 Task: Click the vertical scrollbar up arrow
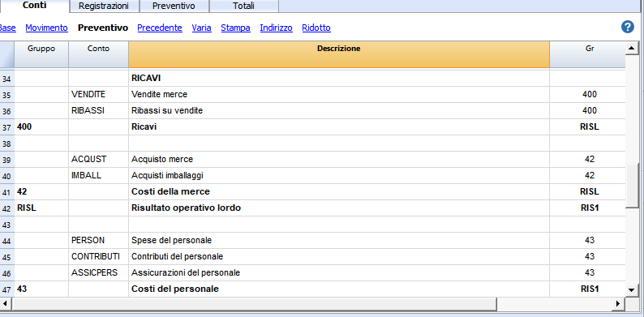(x=631, y=49)
